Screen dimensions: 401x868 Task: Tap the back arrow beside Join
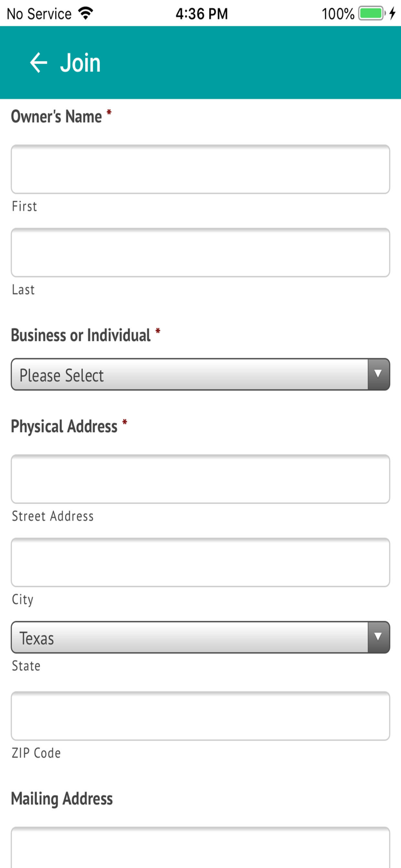38,63
